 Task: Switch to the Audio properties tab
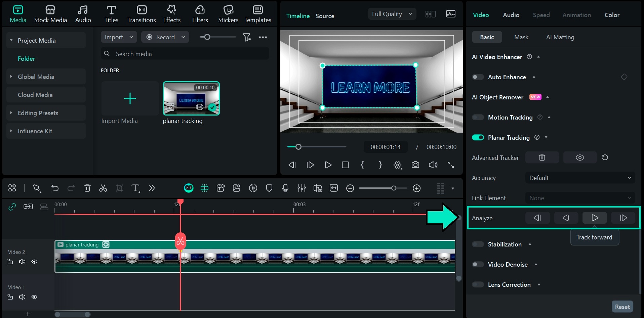(511, 15)
